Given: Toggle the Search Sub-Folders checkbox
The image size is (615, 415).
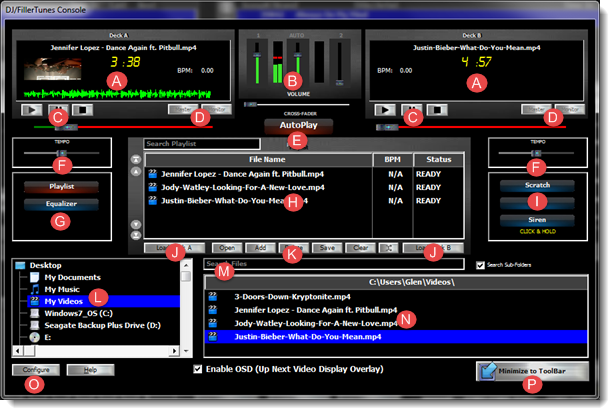Looking at the screenshot, I should point(480,265).
